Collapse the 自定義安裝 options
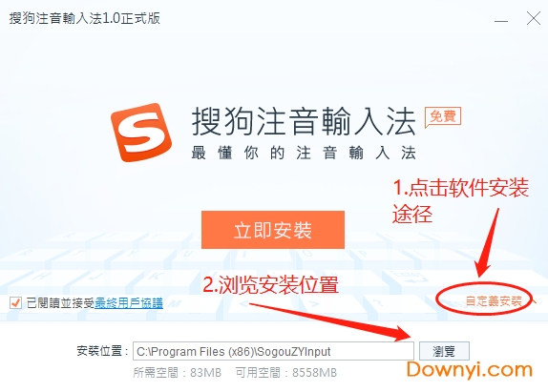548x392 pixels. (494, 300)
